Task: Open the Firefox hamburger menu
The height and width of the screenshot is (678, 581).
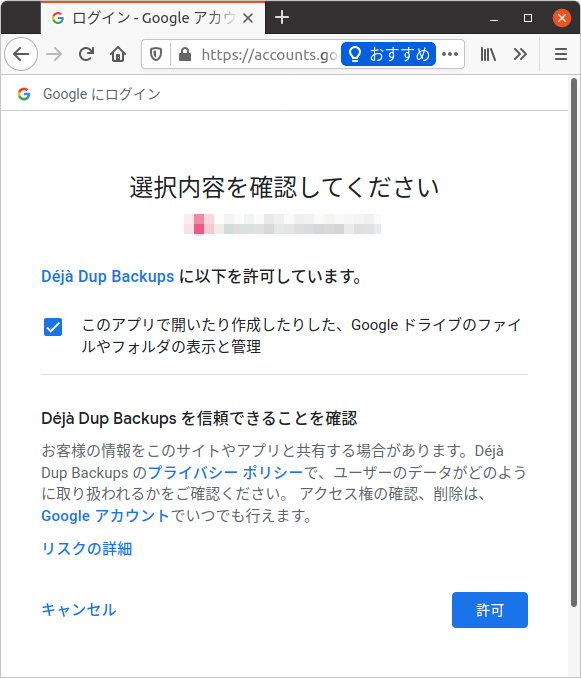Action: click(x=561, y=54)
